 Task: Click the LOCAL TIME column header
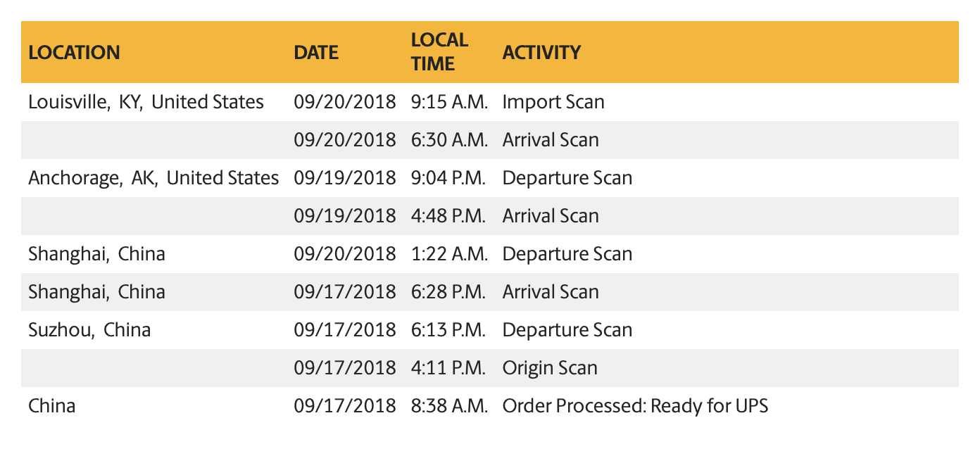(x=439, y=52)
